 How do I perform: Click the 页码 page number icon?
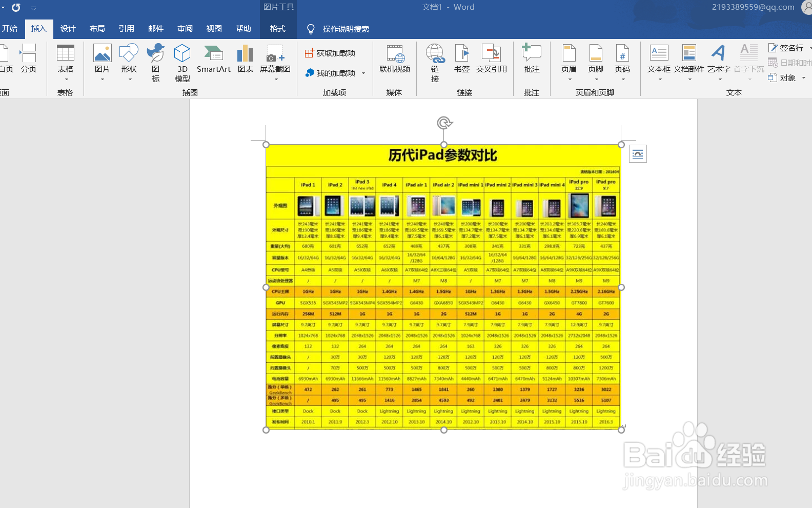622,53
